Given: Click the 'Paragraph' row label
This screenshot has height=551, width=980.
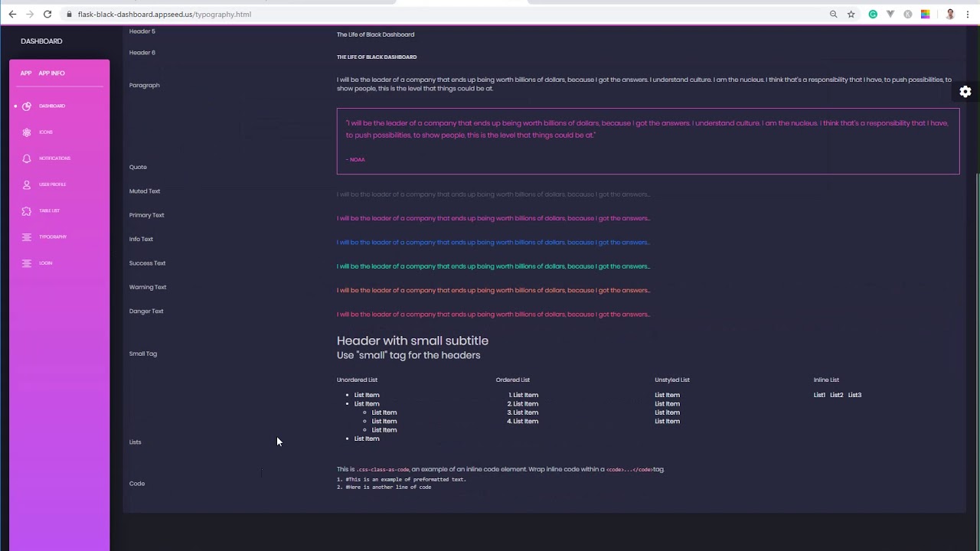Looking at the screenshot, I should 145,85.
